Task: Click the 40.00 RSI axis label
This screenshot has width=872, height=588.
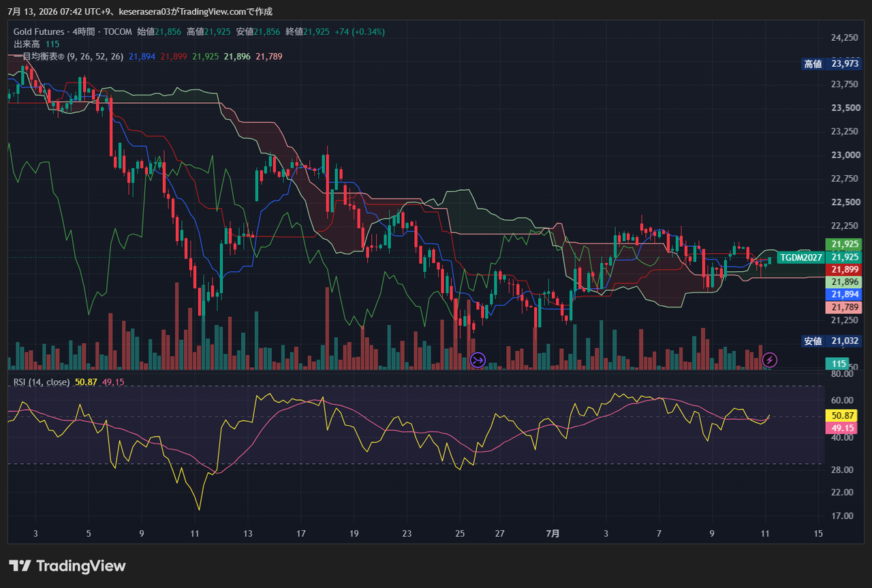Action: tap(843, 438)
